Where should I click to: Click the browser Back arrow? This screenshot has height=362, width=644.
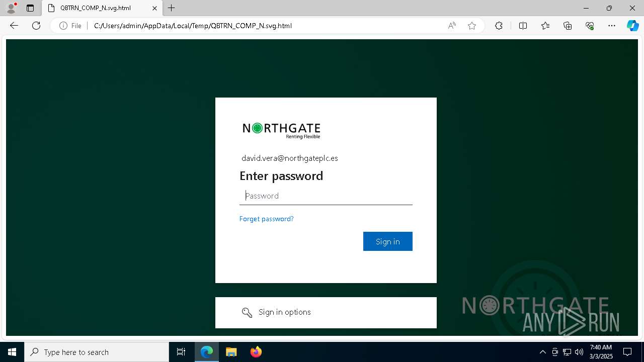click(x=14, y=26)
